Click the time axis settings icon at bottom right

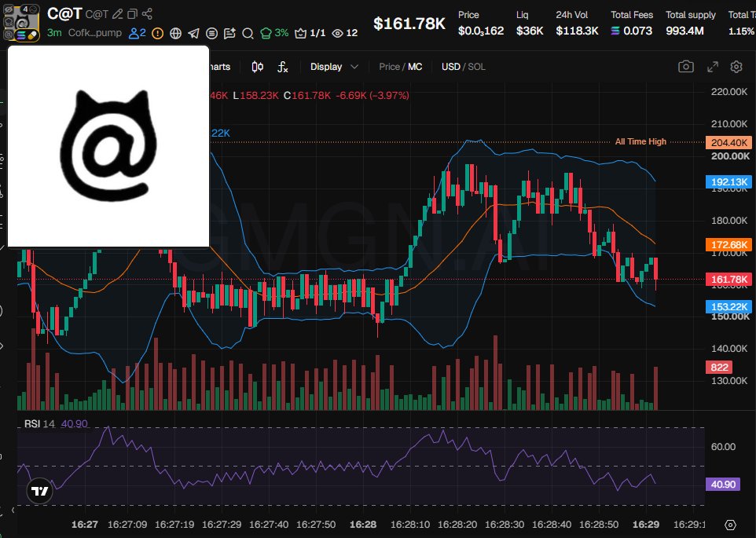(730, 525)
